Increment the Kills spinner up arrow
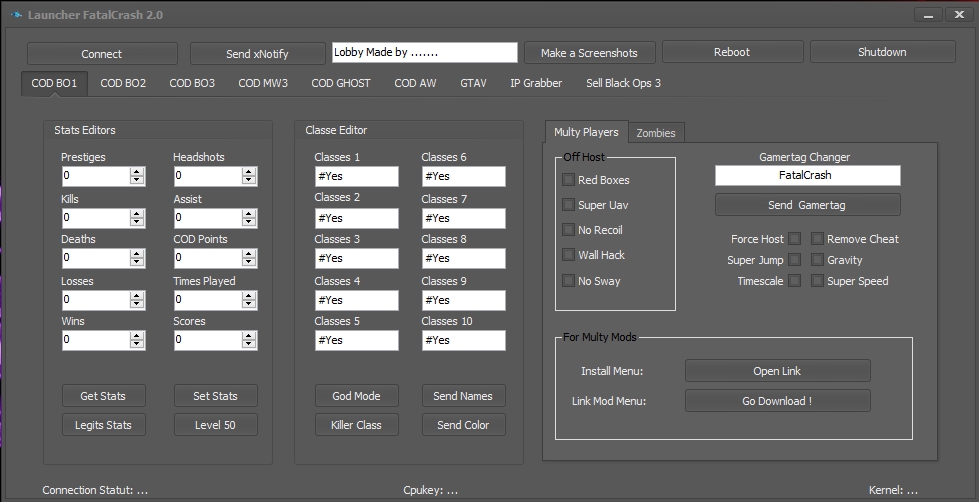This screenshot has width=979, height=502. tap(137, 214)
